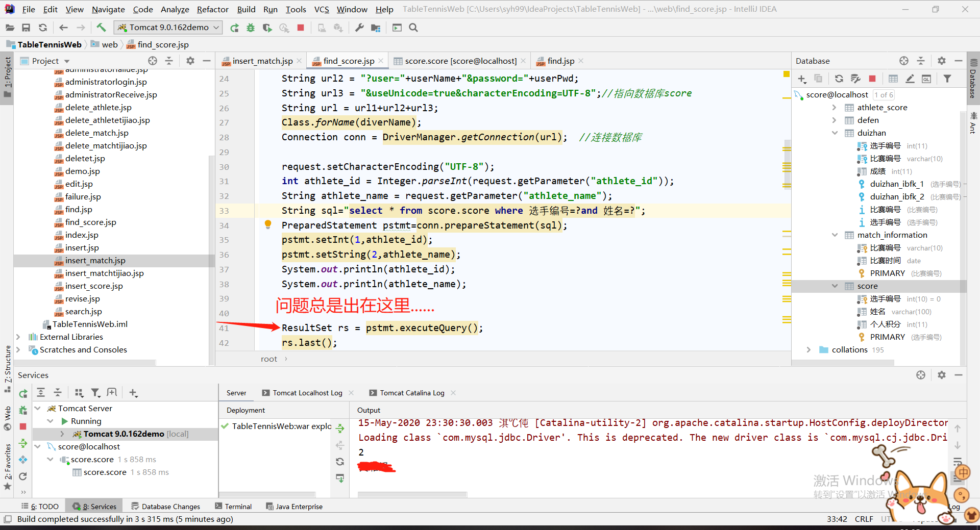Open the Refactor menu
This screenshot has width=980, height=530.
pyautogui.click(x=212, y=9)
